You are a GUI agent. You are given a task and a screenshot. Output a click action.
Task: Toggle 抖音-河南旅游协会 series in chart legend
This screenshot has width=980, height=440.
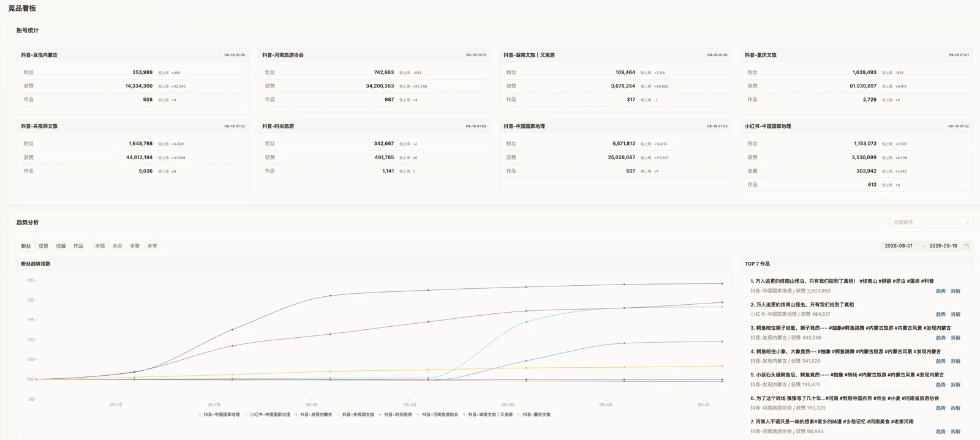437,415
